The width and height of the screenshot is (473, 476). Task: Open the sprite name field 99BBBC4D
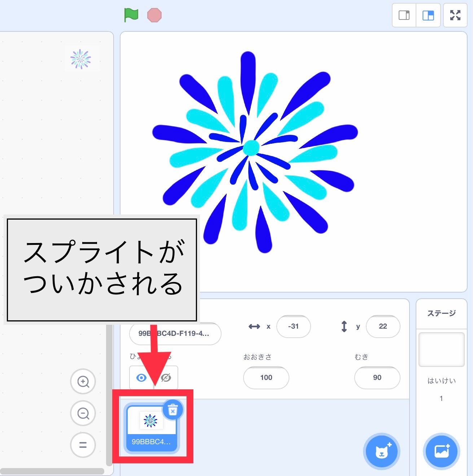[175, 334]
